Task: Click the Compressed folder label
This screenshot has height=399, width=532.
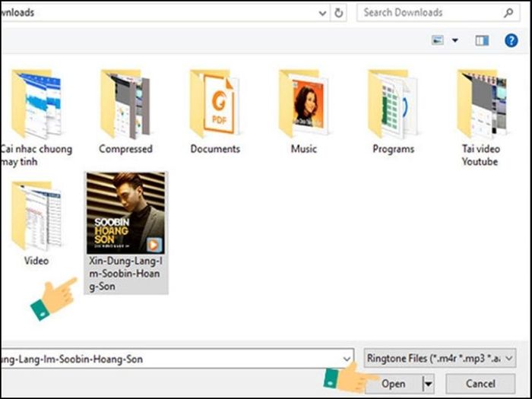Action: [125, 149]
